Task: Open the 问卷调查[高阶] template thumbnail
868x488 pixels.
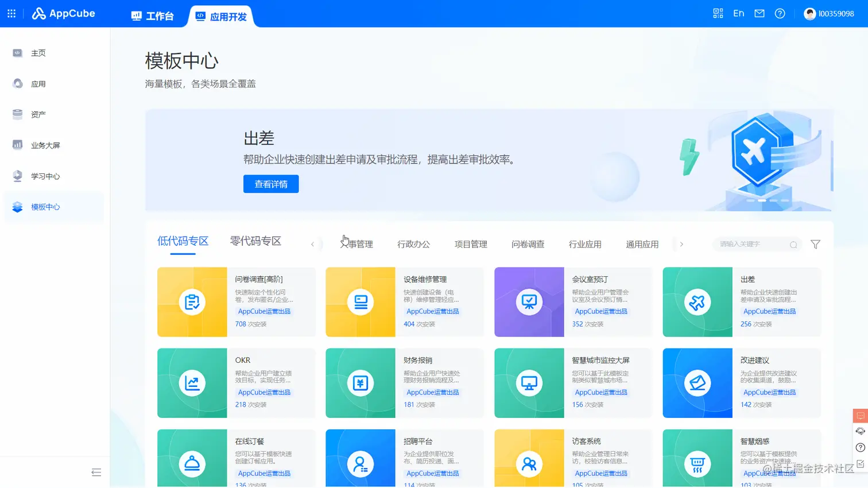Action: pyautogui.click(x=192, y=302)
